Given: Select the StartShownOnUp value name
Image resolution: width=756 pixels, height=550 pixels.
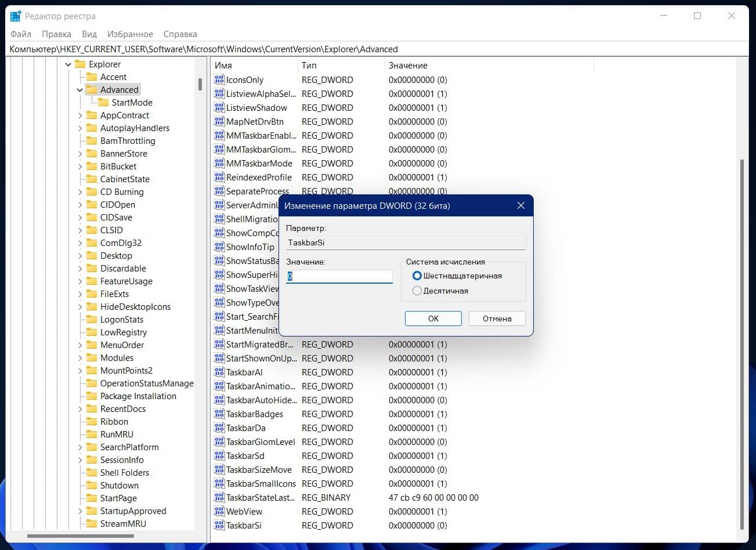Looking at the screenshot, I should [261, 358].
